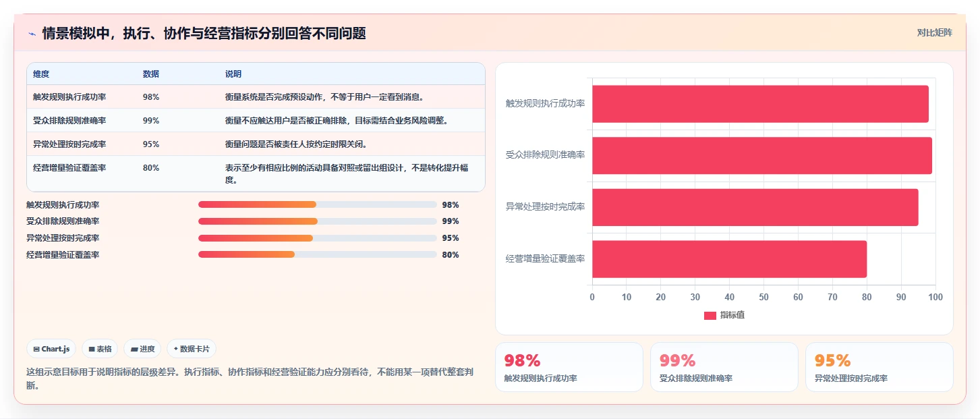The height and width of the screenshot is (419, 980).
Task: Click the 数据 column header
Action: pyautogui.click(x=151, y=74)
